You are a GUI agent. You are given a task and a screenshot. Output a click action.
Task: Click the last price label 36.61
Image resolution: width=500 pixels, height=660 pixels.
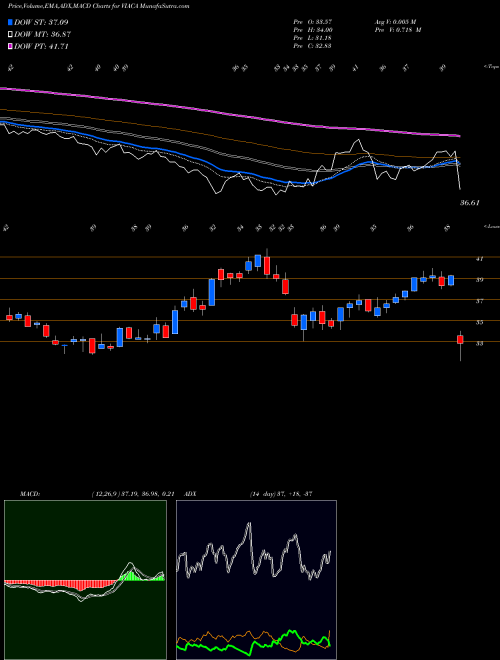[x=470, y=203]
